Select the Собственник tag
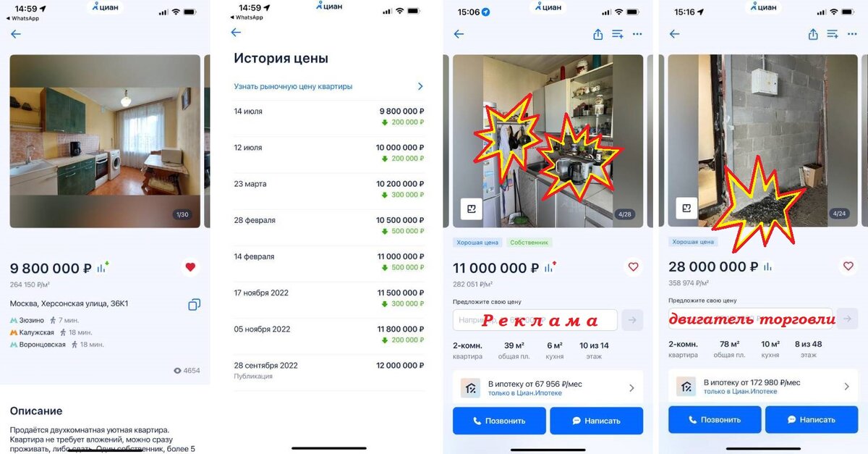This screenshot has height=454, width=868. [x=529, y=243]
